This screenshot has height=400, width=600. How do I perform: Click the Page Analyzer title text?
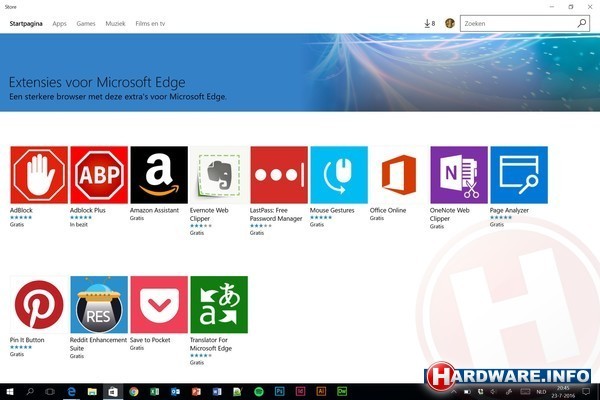(509, 210)
